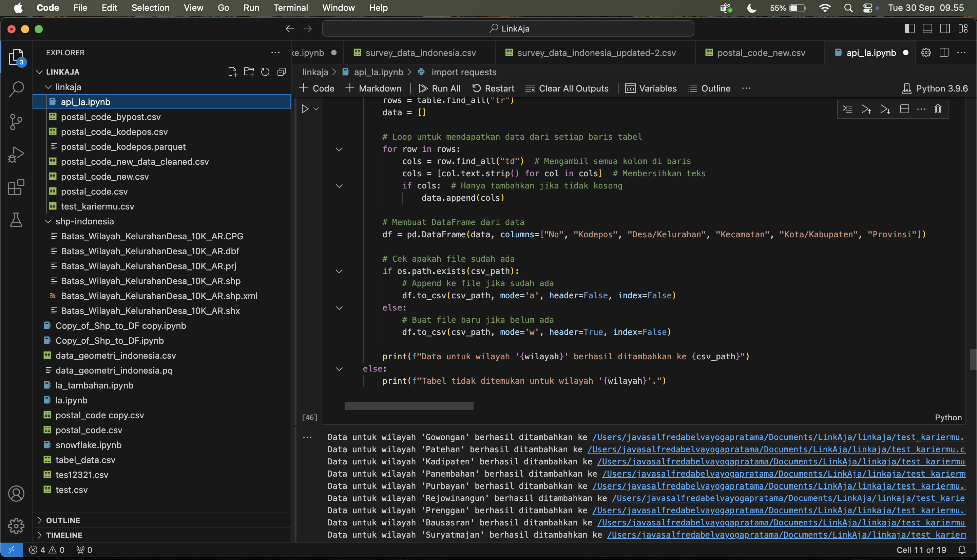Open run cell dropdown arrow
This screenshot has width=977, height=560.
tap(316, 109)
